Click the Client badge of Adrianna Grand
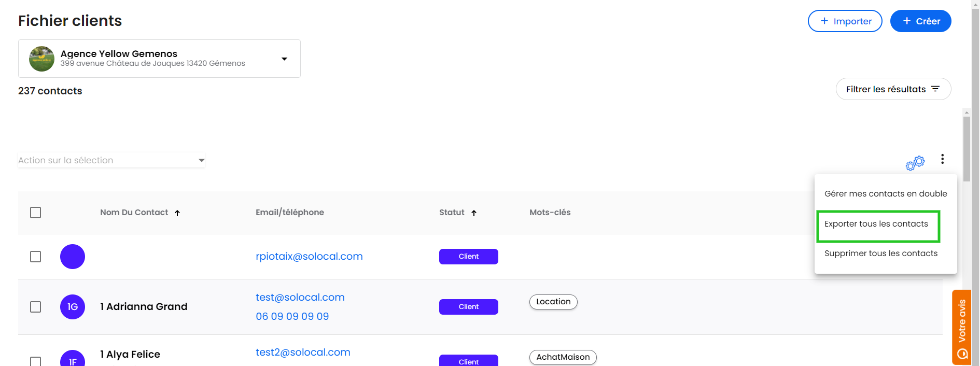The image size is (980, 366). (x=469, y=307)
